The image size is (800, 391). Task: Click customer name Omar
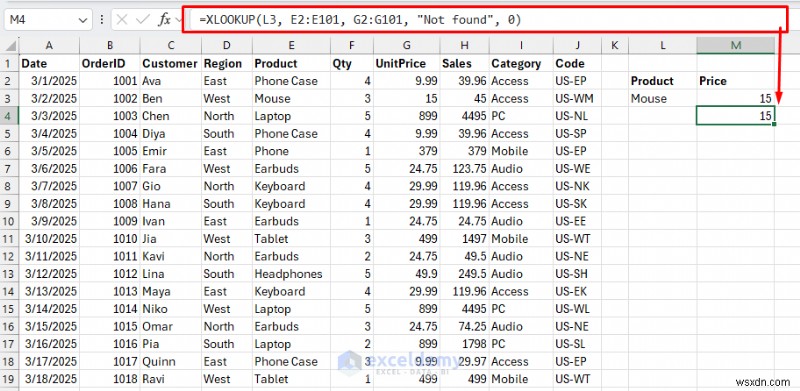[x=170, y=327]
